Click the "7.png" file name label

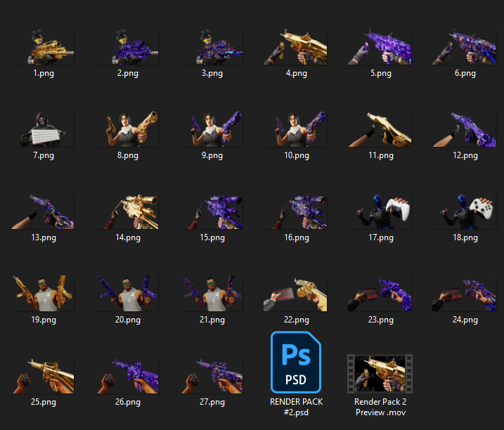point(44,155)
